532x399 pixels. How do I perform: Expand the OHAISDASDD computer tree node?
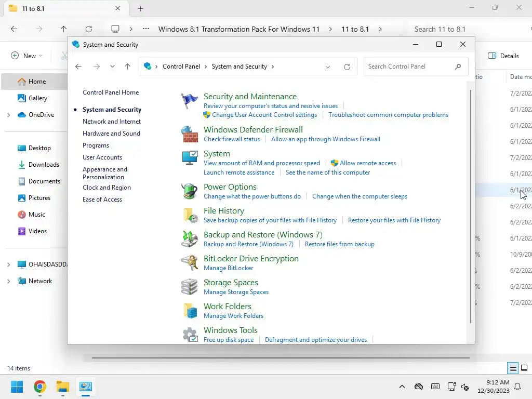click(x=8, y=264)
